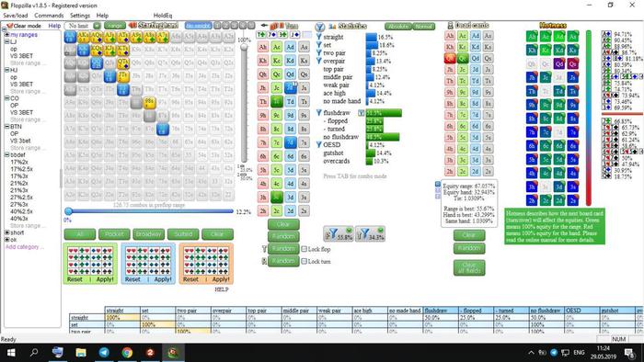Click the All button
The height and width of the screenshot is (362, 644).
80,234
